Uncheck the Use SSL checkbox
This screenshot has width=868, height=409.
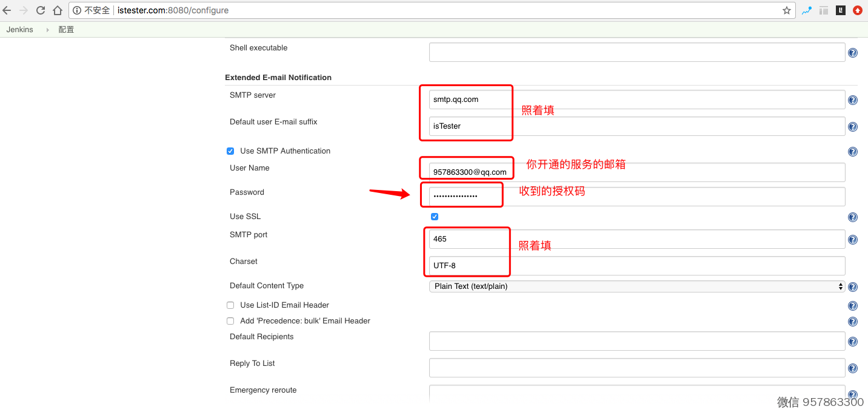[x=435, y=217]
